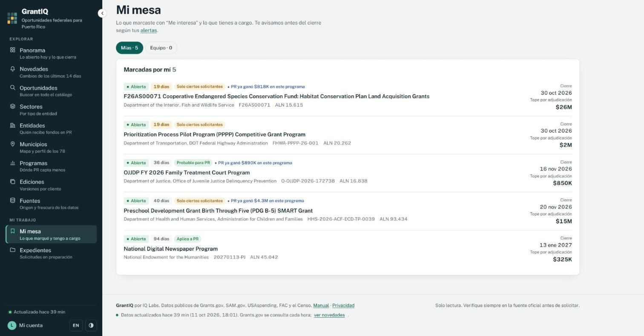The image size is (644, 336).
Task: Click the "Aplica a PR" badge
Action: click(187, 239)
